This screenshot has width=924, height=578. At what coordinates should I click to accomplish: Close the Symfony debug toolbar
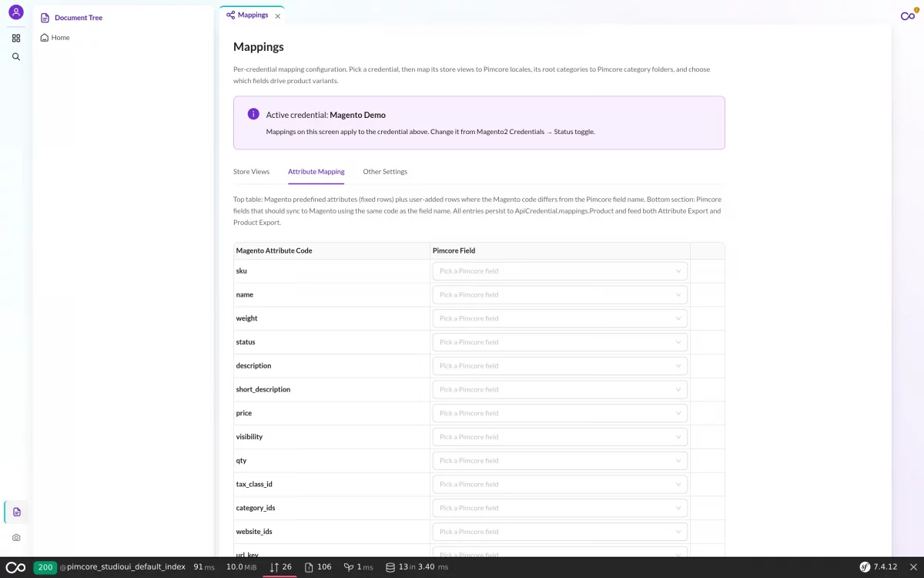pos(913,567)
